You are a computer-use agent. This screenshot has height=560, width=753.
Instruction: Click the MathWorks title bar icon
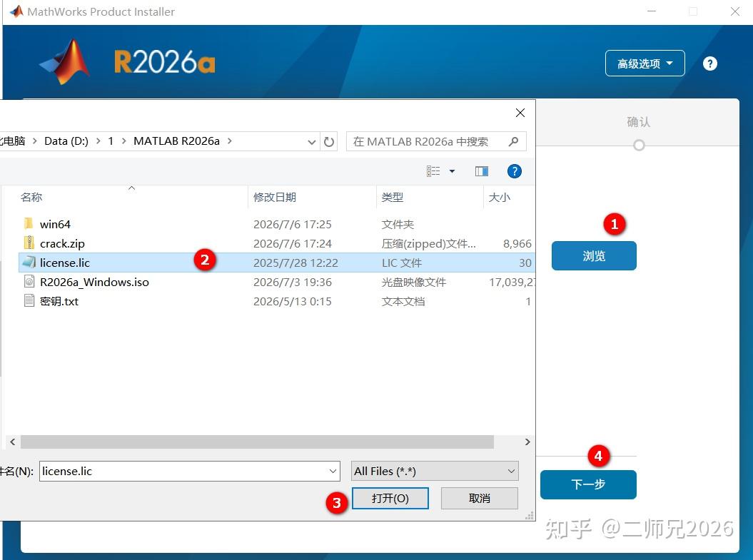[x=16, y=11]
